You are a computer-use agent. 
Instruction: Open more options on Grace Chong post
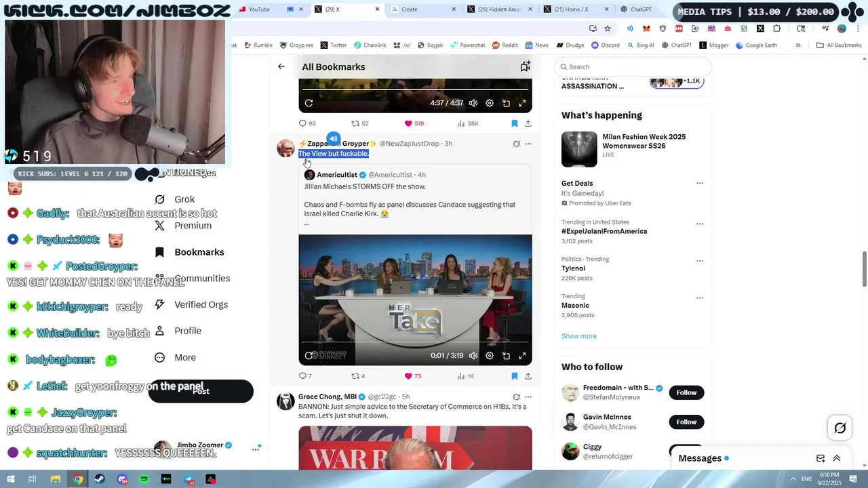pos(528,397)
